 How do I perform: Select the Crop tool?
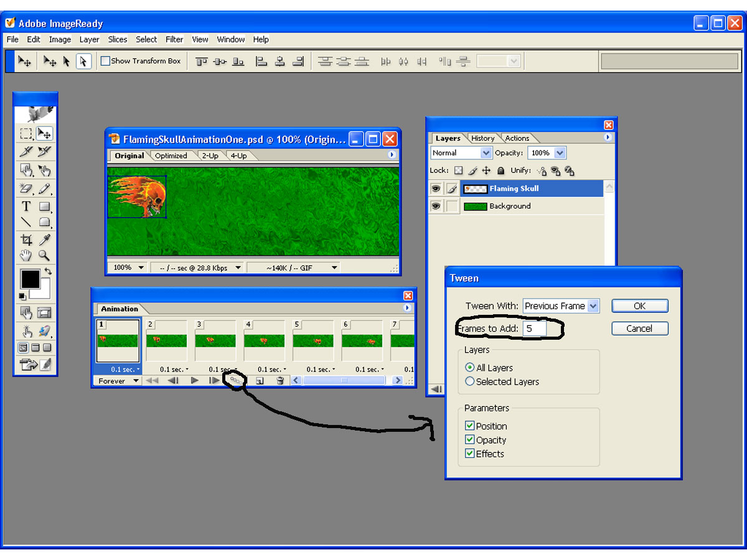(26, 240)
